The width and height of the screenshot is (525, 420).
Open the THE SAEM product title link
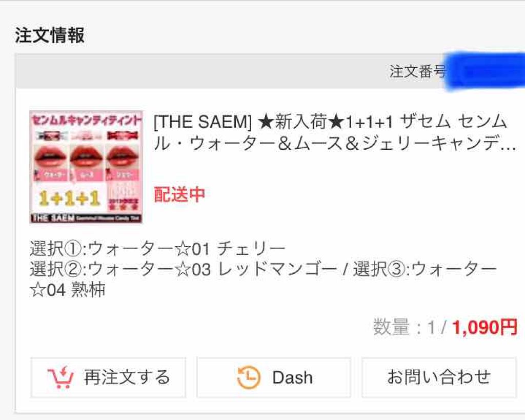coord(334,133)
